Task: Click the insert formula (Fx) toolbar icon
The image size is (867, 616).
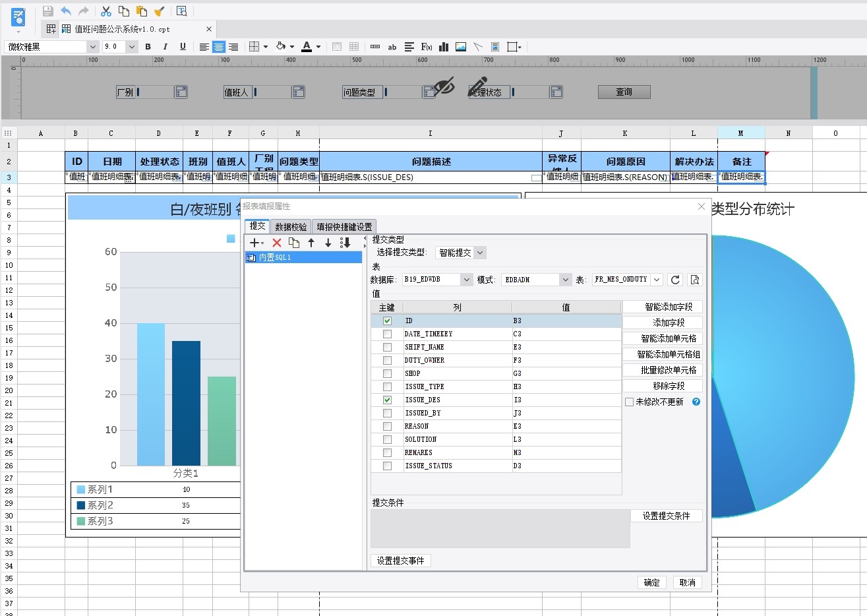Action: [427, 47]
